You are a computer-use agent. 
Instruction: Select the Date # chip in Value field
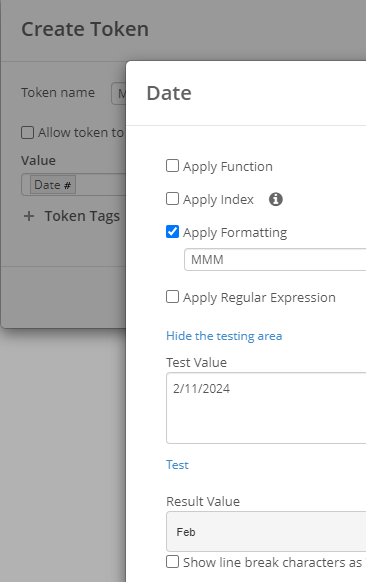pyautogui.click(x=53, y=185)
